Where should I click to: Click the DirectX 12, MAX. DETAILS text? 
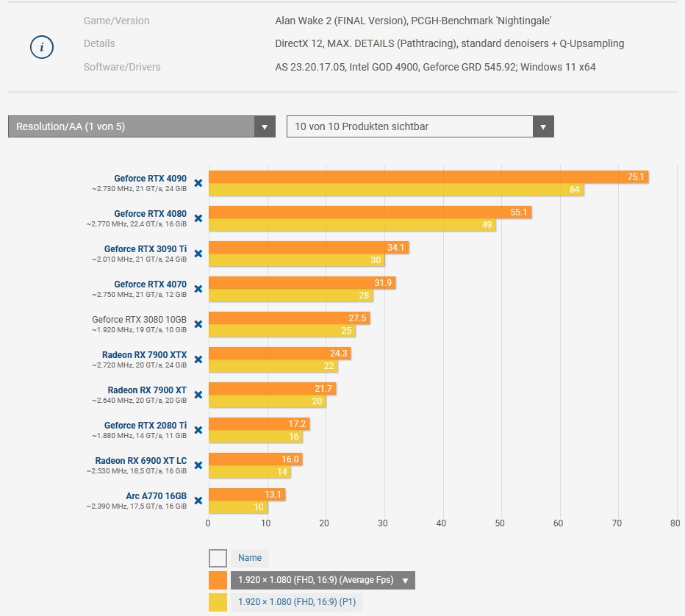click(x=450, y=43)
